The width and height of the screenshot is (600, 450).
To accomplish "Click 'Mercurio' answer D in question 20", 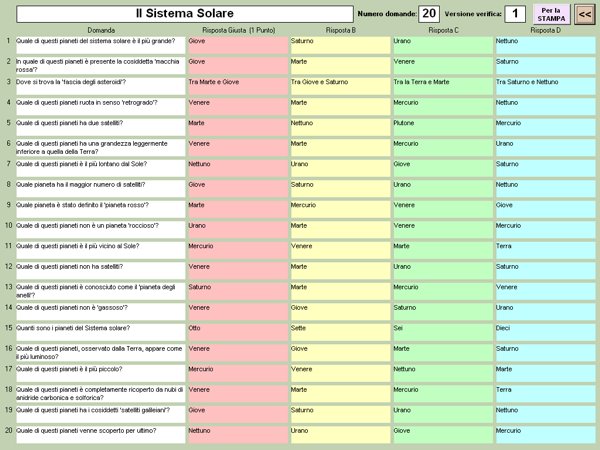I will (x=545, y=435).
